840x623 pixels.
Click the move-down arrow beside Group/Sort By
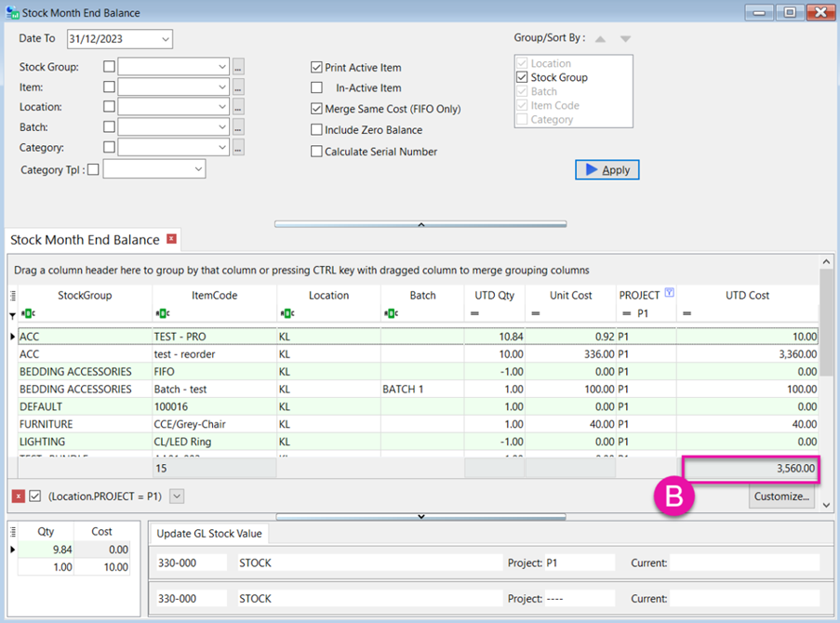(x=625, y=39)
